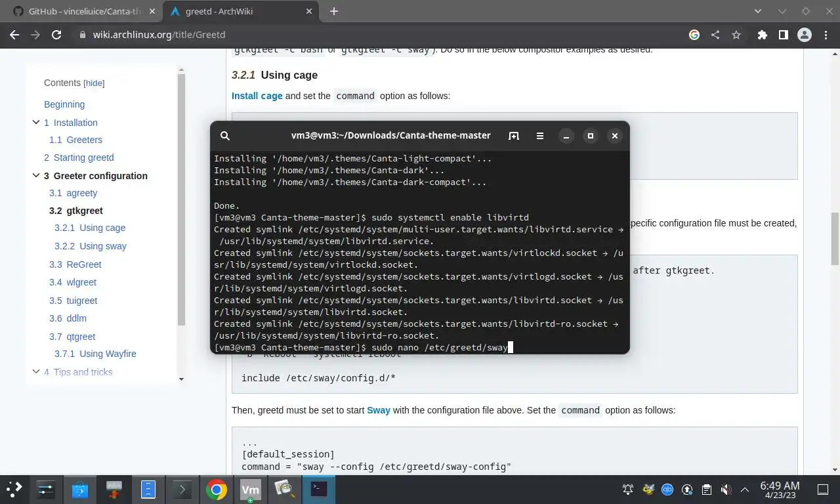This screenshot has width=840, height=504.
Task: Click contents sidebar scroll down arrow
Action: coord(181,379)
